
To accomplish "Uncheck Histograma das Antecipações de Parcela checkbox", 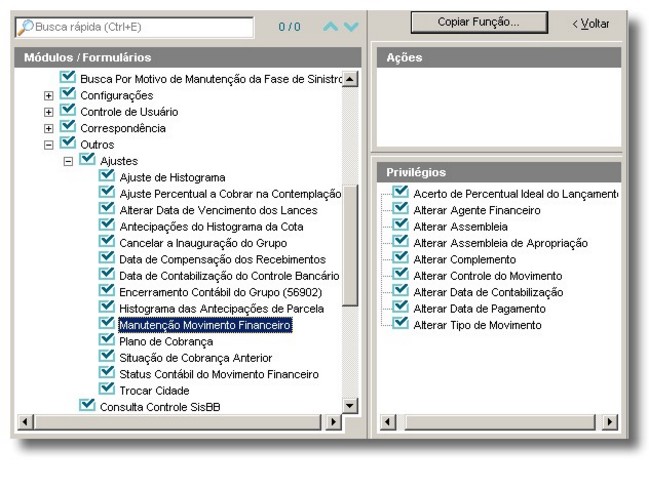I will tap(107, 307).
